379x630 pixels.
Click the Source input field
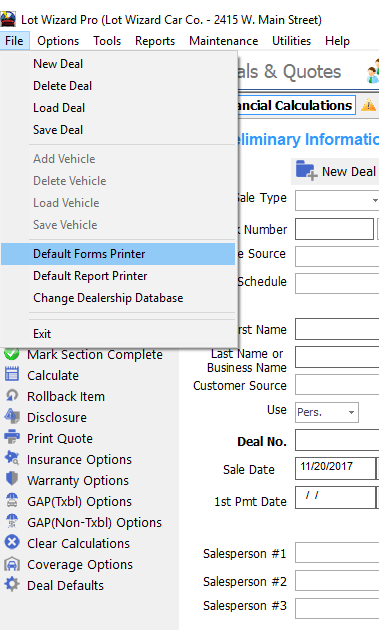click(x=337, y=256)
